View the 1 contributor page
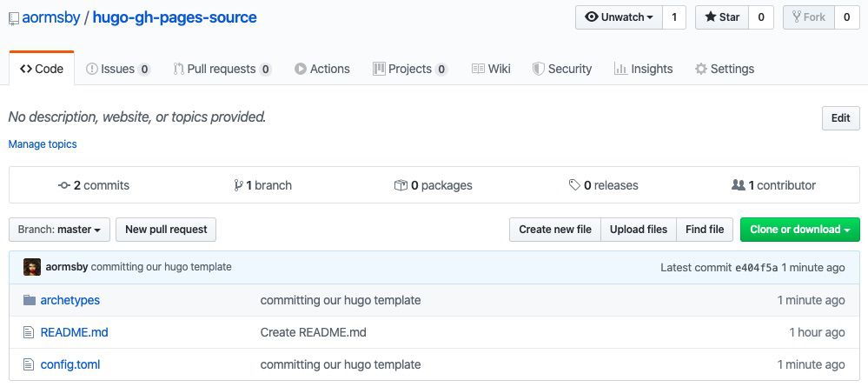 [x=773, y=185]
